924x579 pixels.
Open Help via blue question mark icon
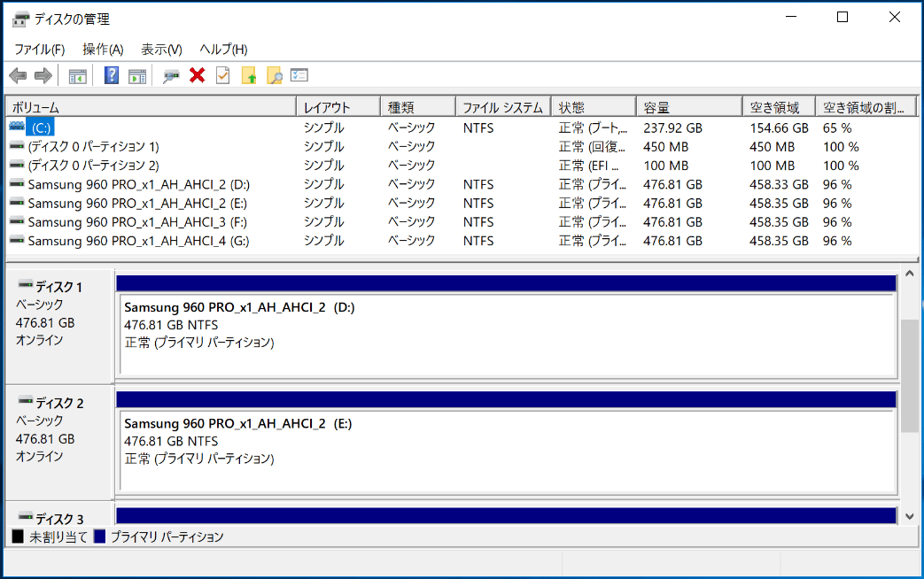pyautogui.click(x=112, y=75)
